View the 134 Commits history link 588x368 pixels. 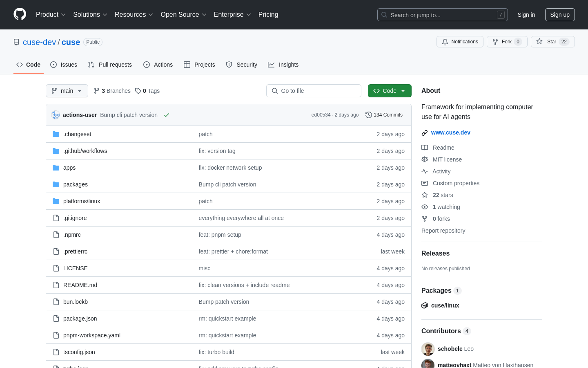(384, 115)
